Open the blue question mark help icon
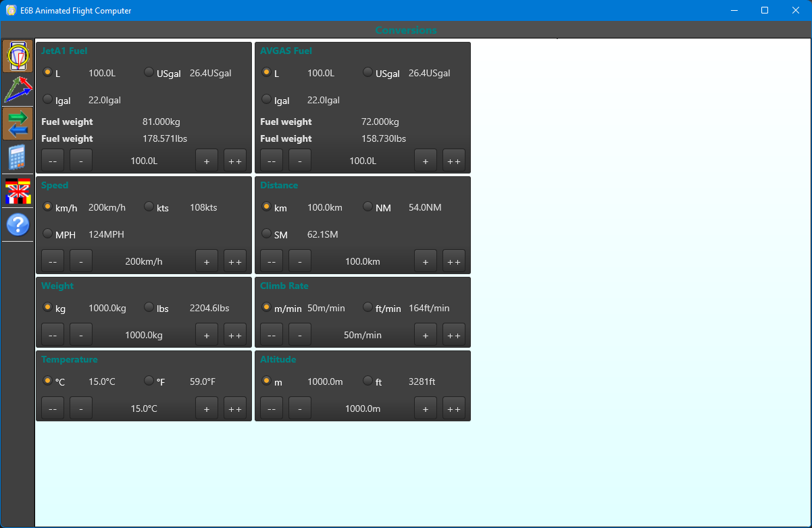This screenshot has width=812, height=528. (x=18, y=224)
